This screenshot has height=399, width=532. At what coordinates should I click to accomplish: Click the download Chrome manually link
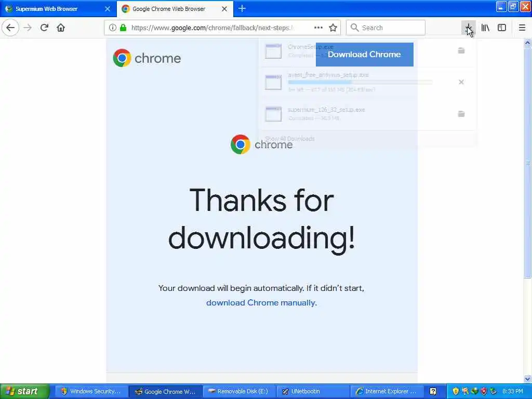(261, 303)
